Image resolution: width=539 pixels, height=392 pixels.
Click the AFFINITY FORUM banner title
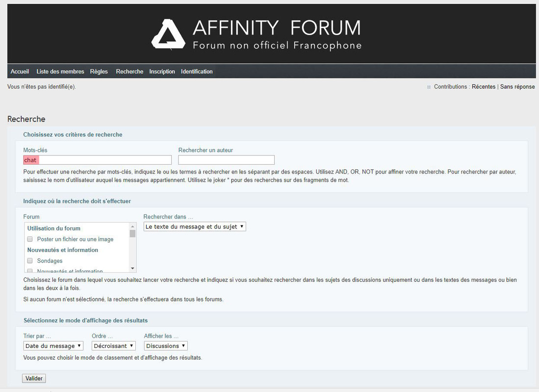pos(277,28)
